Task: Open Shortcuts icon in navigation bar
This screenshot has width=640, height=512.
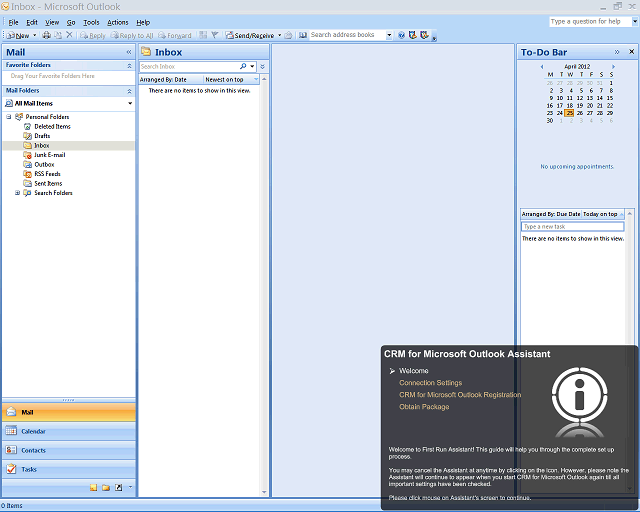Action: coord(118,488)
